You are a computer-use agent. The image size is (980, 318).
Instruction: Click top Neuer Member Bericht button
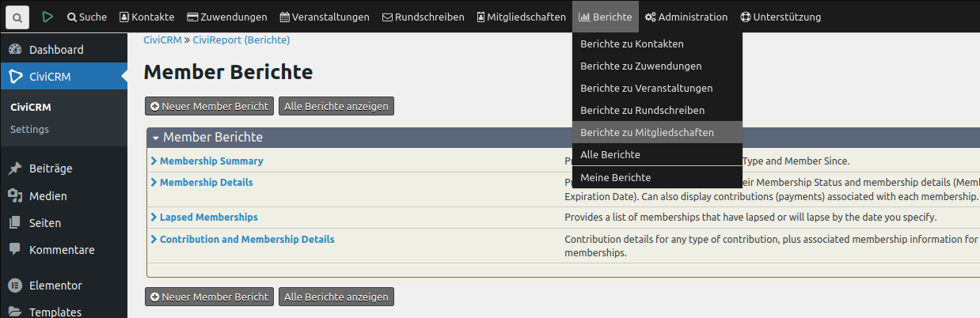tap(209, 106)
